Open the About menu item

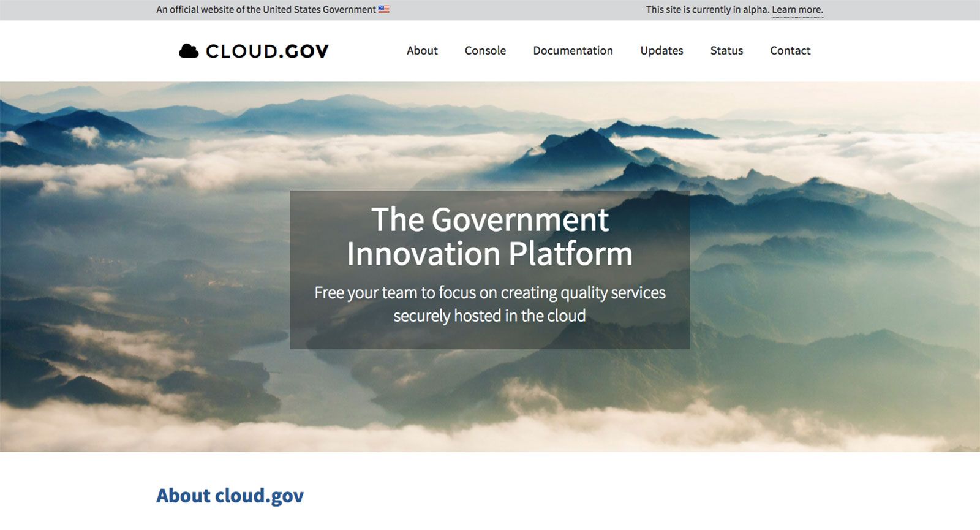click(x=422, y=51)
